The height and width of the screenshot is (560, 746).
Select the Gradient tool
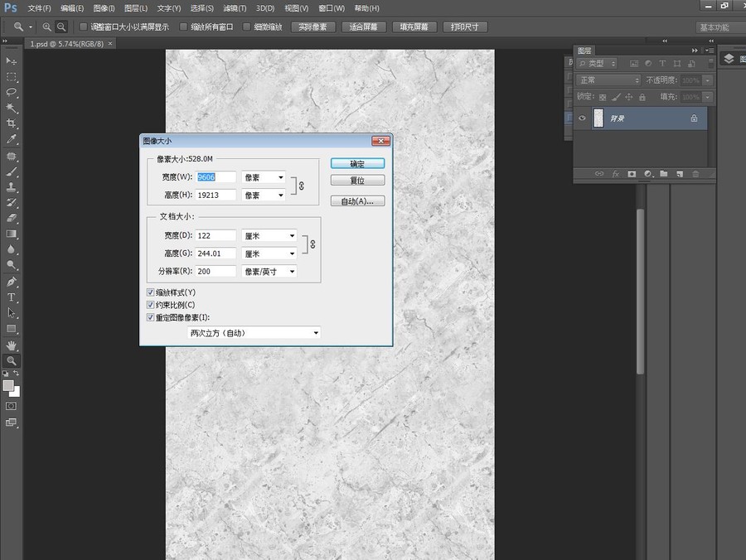(11, 234)
